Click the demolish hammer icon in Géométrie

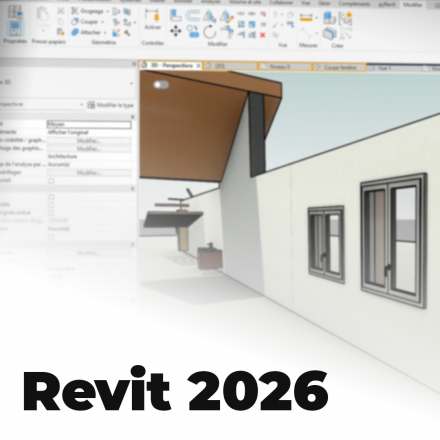coord(127,33)
